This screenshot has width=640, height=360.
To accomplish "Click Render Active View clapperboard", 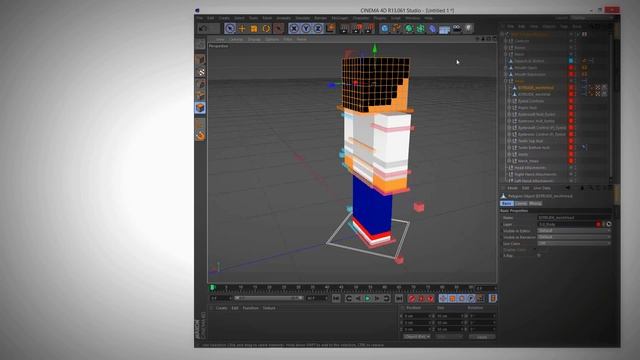I will point(344,28).
